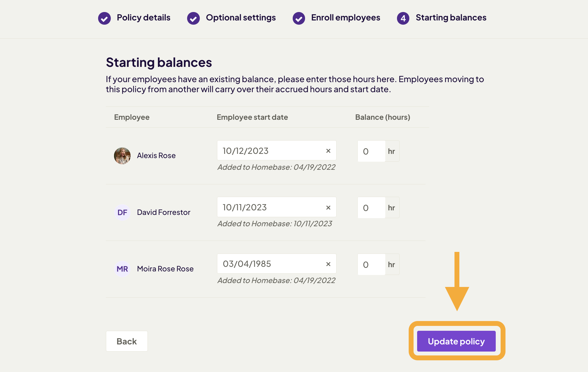Click Alexis Rose's balance hours field
The height and width of the screenshot is (372, 588).
370,151
